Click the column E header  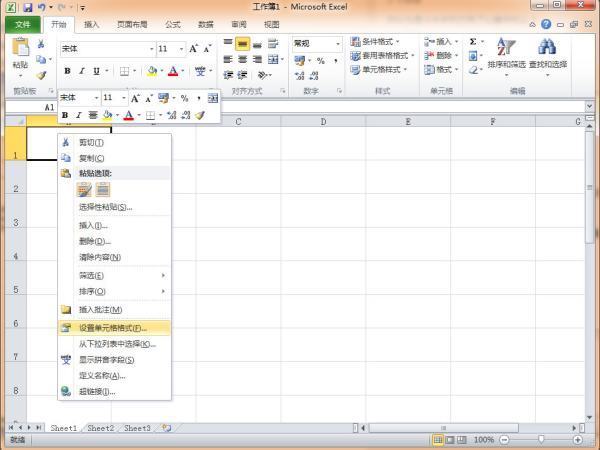click(407, 122)
